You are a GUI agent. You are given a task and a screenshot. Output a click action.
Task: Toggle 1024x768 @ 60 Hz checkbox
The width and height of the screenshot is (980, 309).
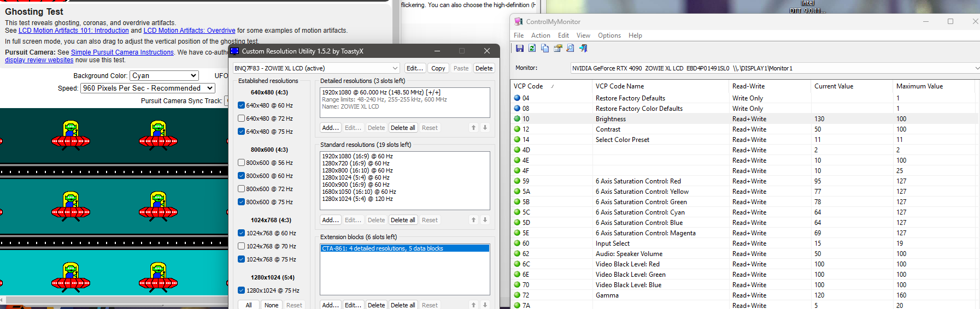241,233
